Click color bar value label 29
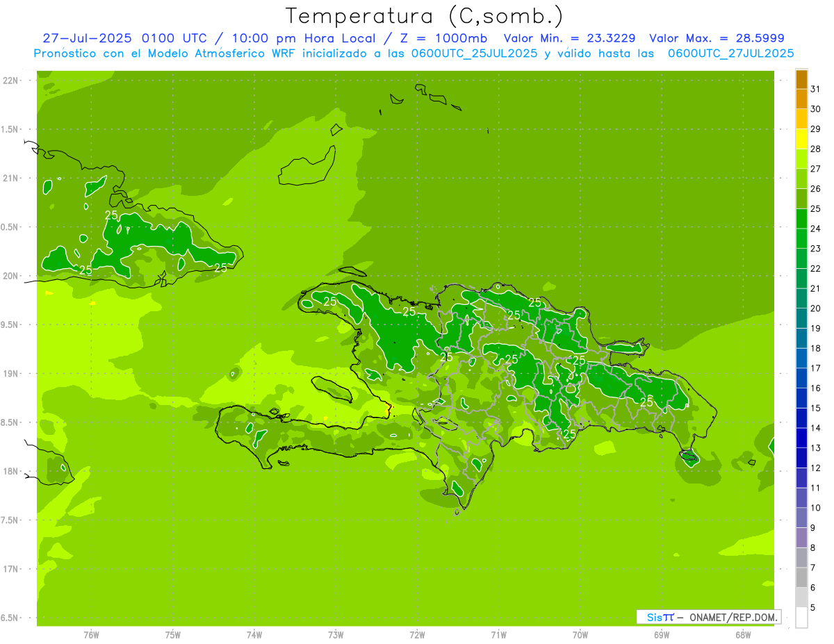This screenshot has width=834, height=644. [815, 129]
